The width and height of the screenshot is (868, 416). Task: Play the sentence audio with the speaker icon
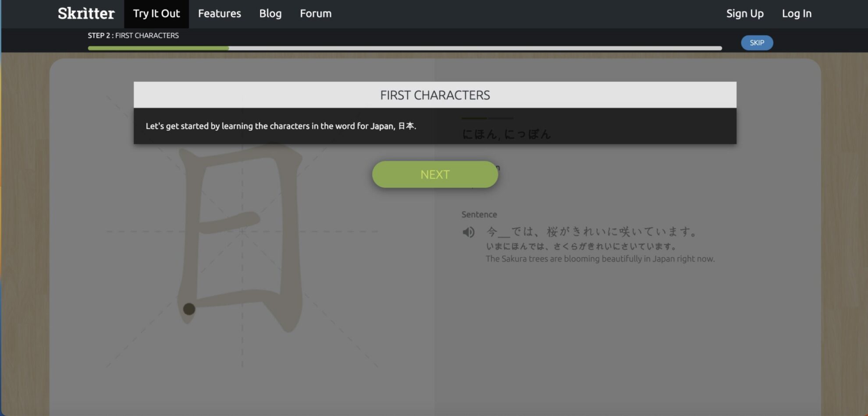468,232
